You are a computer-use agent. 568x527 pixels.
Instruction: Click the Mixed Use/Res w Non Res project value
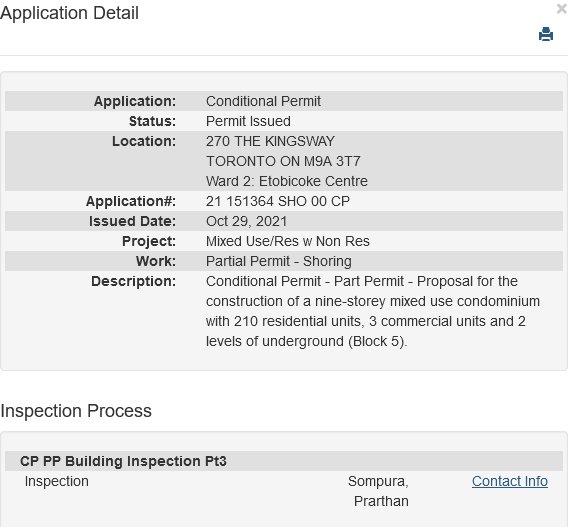[288, 241]
